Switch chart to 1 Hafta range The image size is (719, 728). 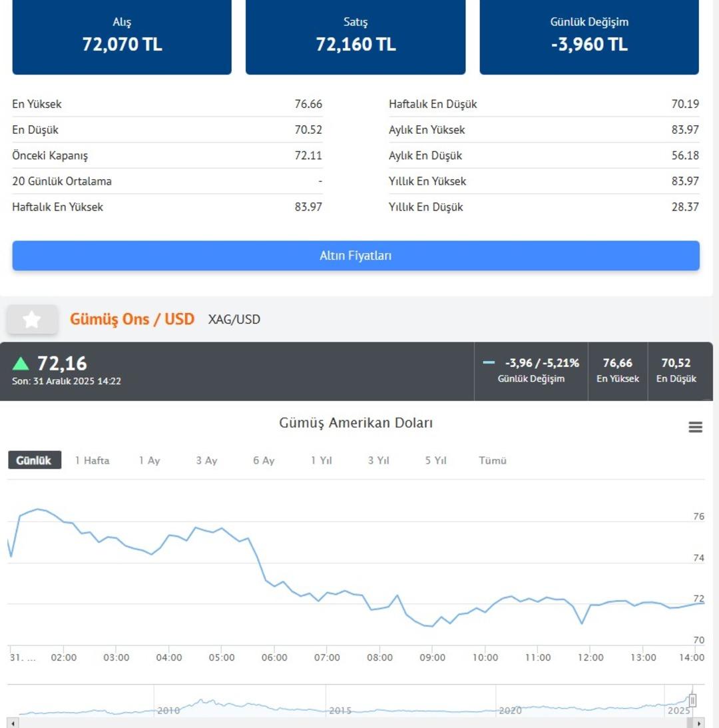(x=92, y=460)
